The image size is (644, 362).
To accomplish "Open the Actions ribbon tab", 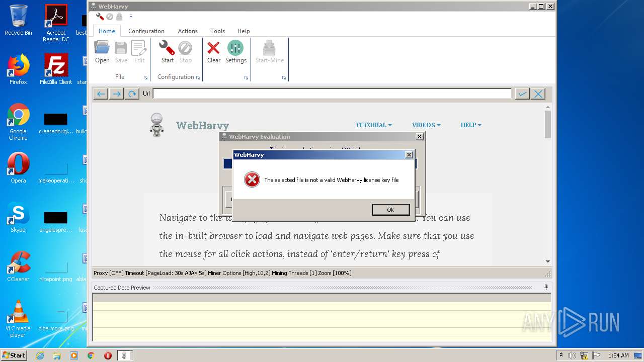I will [188, 31].
